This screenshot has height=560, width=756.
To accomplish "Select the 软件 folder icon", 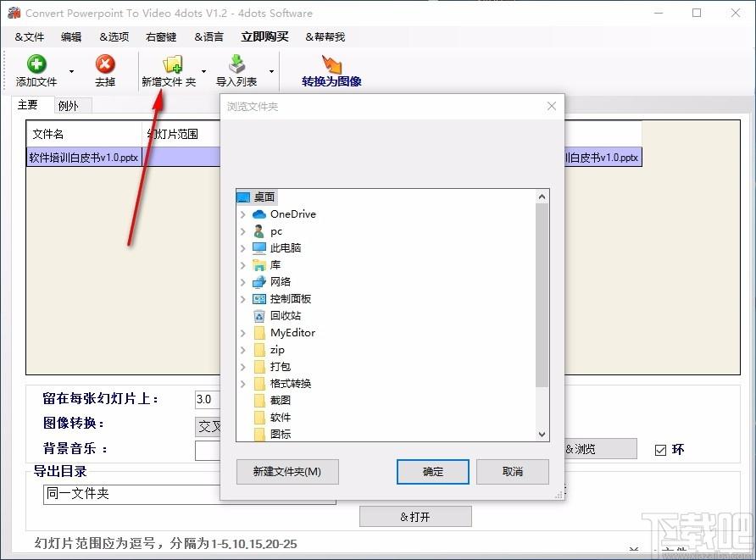I will tap(259, 418).
